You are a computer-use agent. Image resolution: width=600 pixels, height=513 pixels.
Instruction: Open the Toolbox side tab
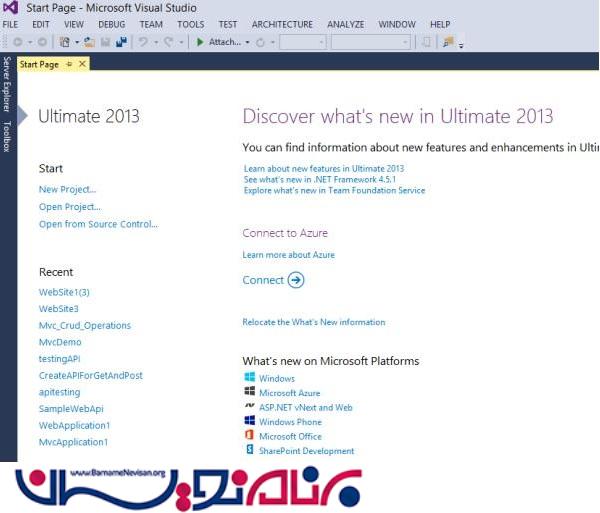click(6, 137)
